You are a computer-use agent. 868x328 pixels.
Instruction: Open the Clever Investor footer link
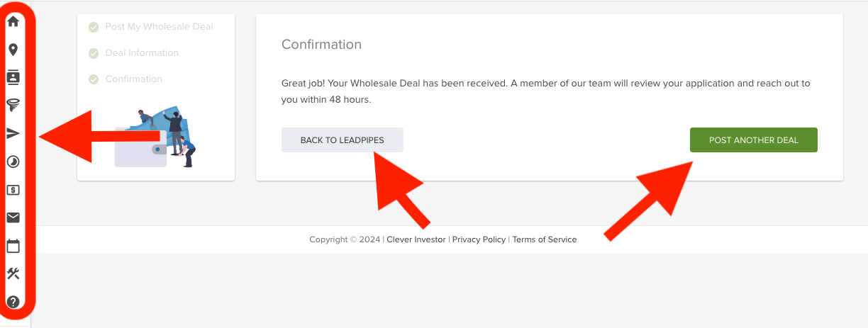416,239
